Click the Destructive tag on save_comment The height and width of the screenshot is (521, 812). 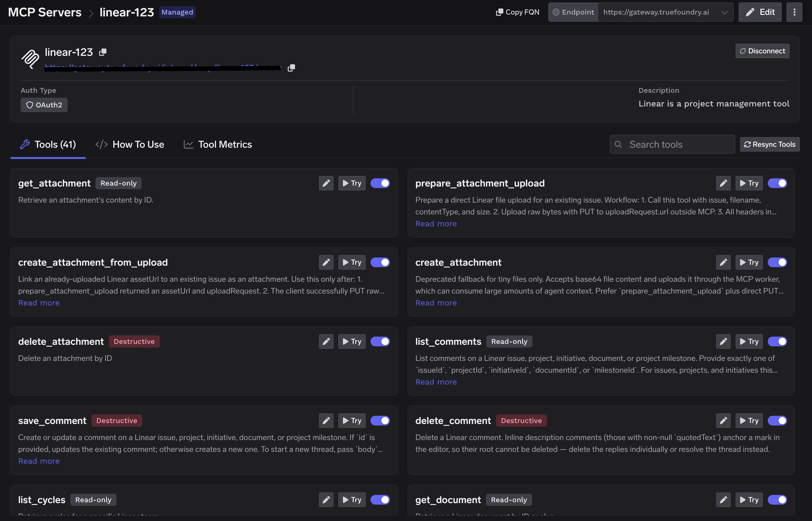tap(117, 421)
